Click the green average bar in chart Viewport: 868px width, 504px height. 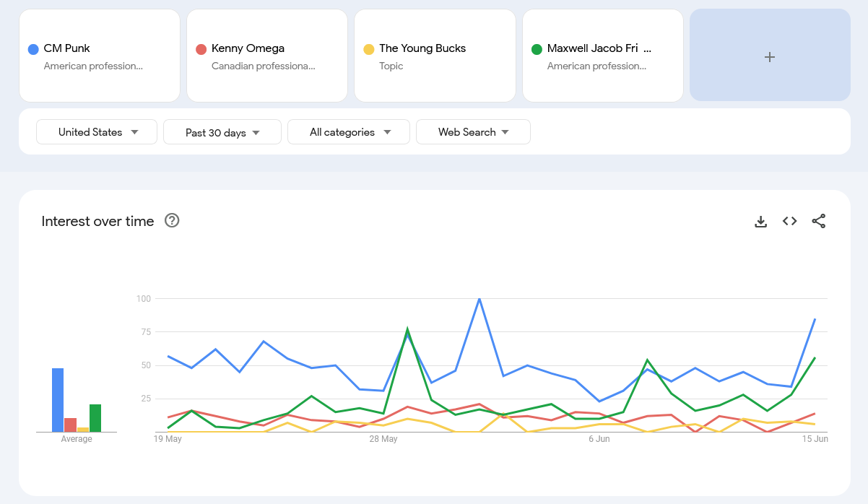pyautogui.click(x=95, y=418)
